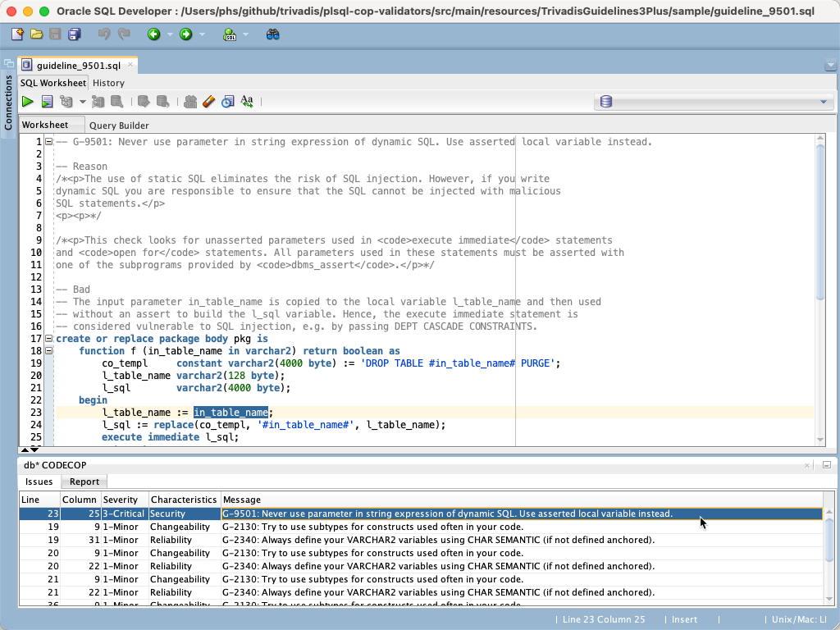The image size is (840, 630).
Task: Close the db* CODECOP panel
Action: (x=807, y=466)
